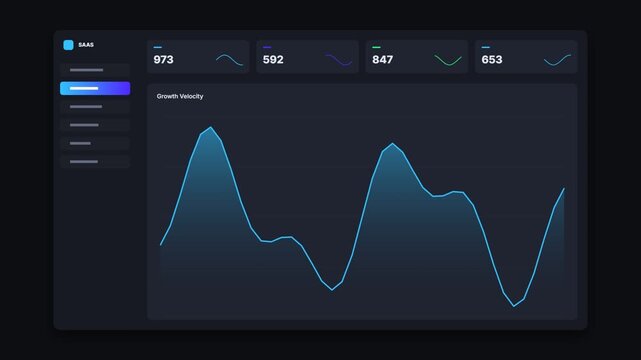Click the highest peak of Growth Velocity chart

click(211, 127)
